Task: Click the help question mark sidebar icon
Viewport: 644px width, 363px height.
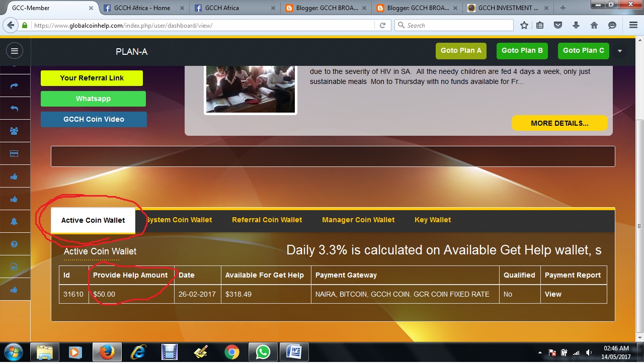Action: pyautogui.click(x=15, y=244)
